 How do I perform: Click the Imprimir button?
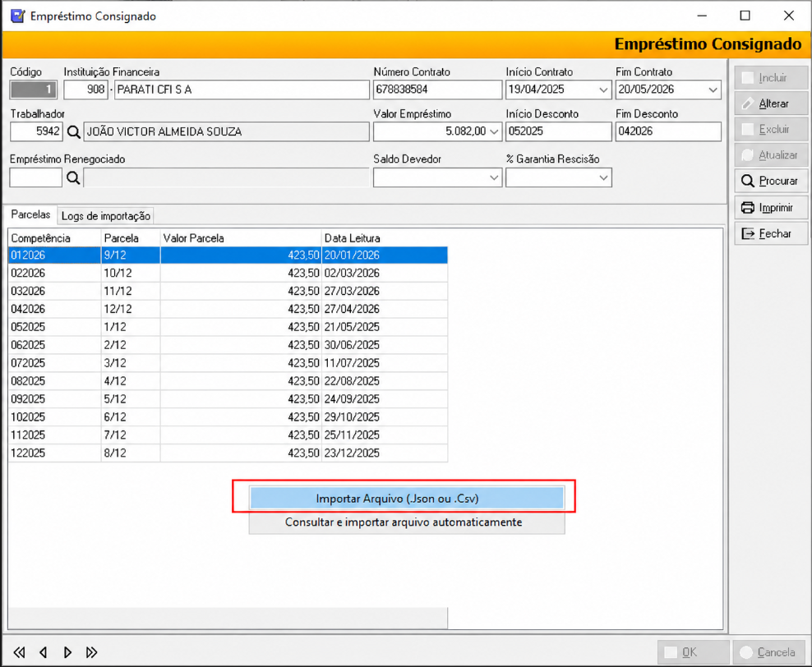pyautogui.click(x=771, y=208)
